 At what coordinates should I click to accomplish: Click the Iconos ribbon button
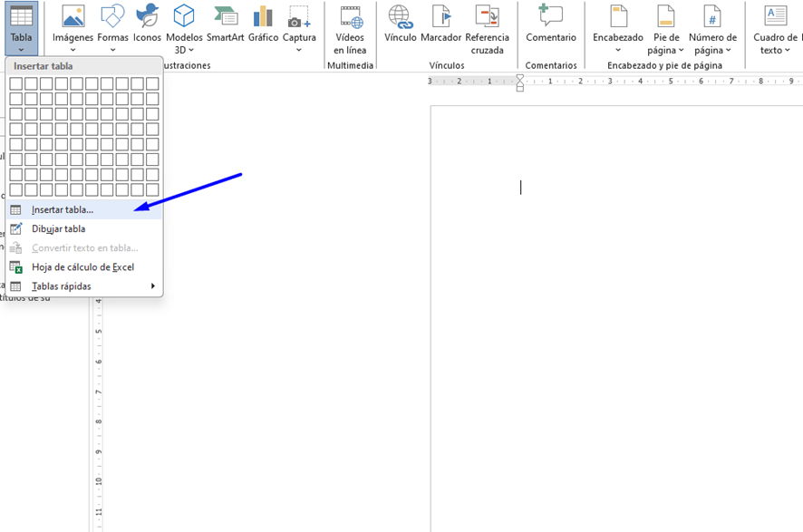pyautogui.click(x=147, y=24)
